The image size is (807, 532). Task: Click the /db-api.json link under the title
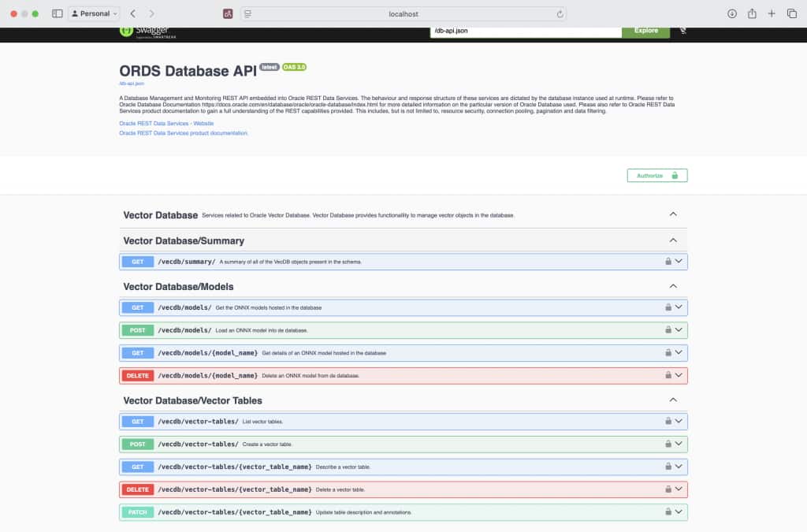click(x=130, y=83)
